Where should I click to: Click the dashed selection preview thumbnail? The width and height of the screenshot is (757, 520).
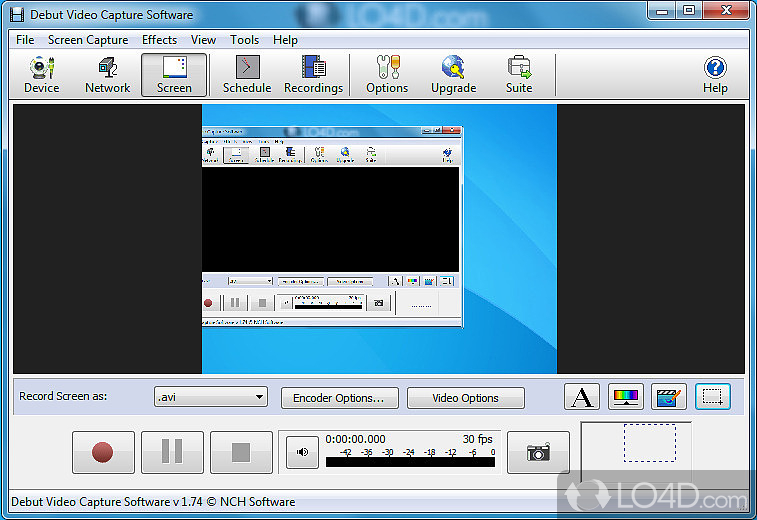[x=649, y=443]
